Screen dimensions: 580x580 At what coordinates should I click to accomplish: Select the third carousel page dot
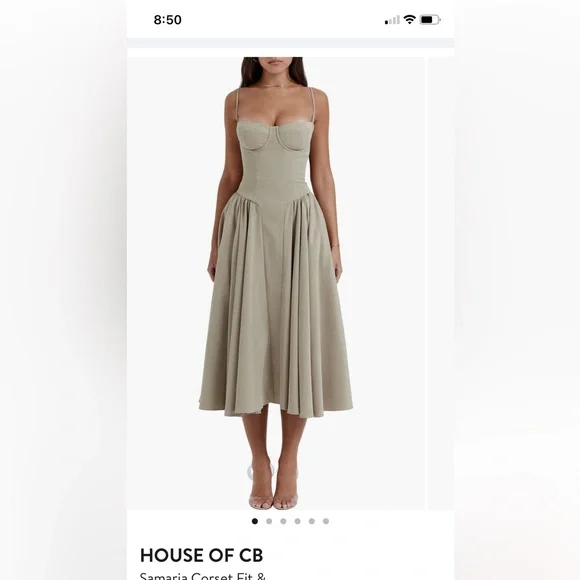[283, 521]
